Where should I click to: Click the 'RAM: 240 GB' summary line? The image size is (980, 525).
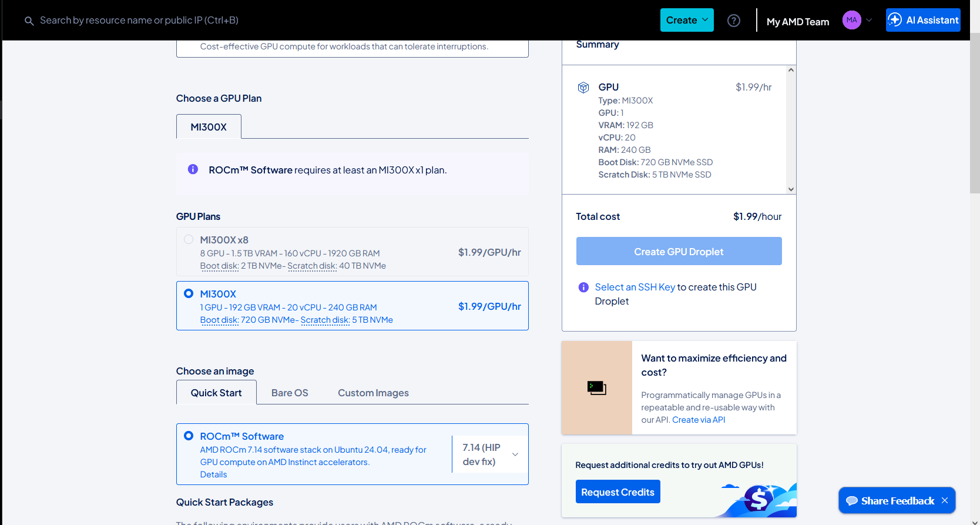pyautogui.click(x=625, y=150)
